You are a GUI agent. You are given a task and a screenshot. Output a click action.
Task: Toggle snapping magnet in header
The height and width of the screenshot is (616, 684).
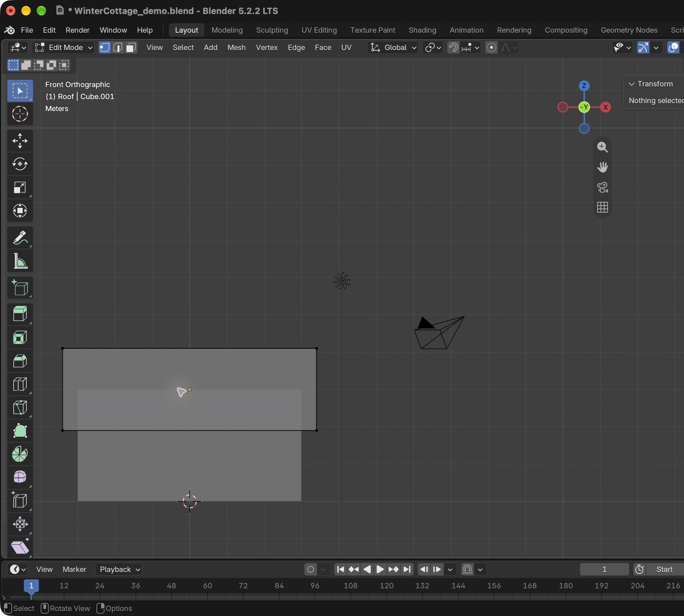click(453, 48)
